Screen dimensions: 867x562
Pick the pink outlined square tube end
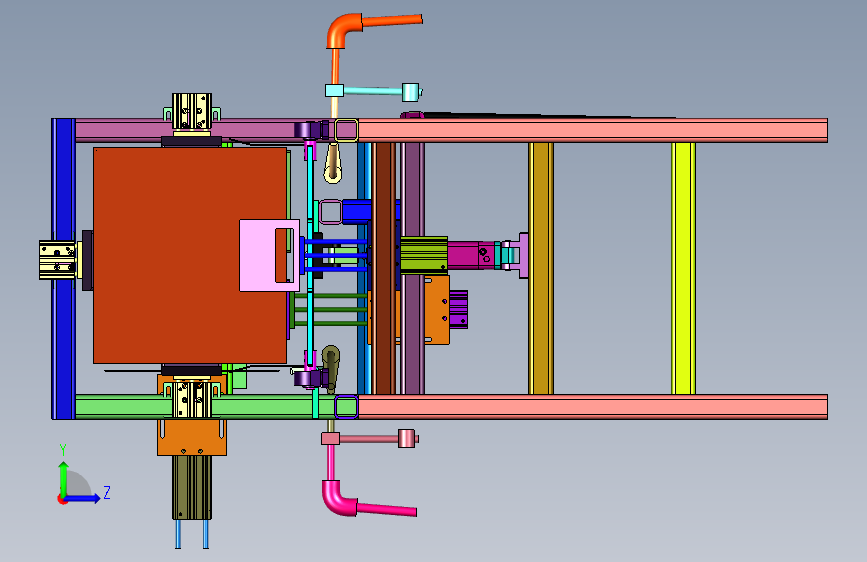[x=331, y=212]
